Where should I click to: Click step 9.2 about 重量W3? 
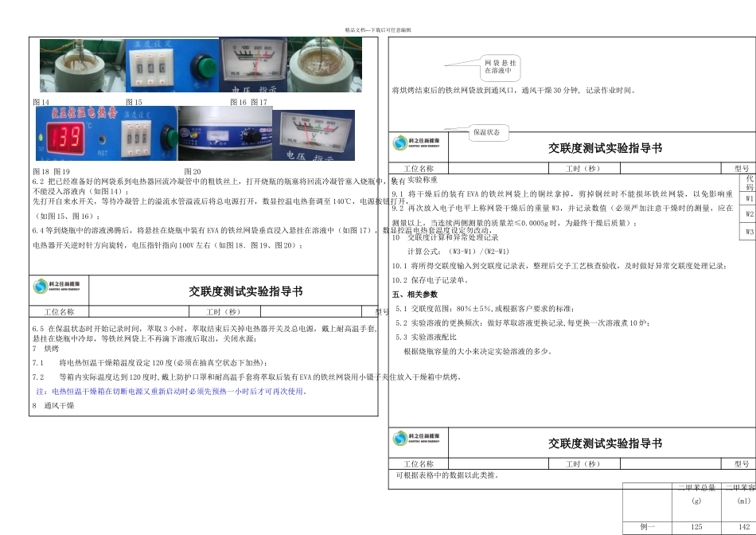[563, 209]
